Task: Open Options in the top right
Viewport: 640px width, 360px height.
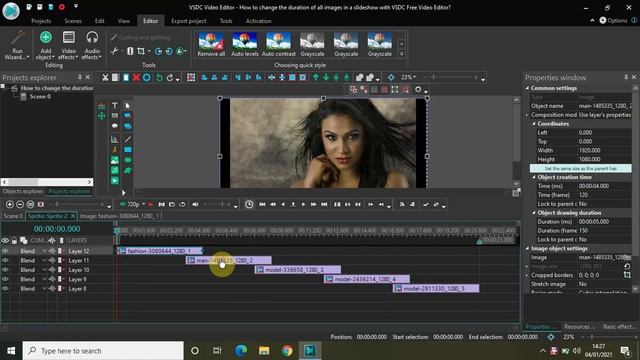Action: click(613, 20)
